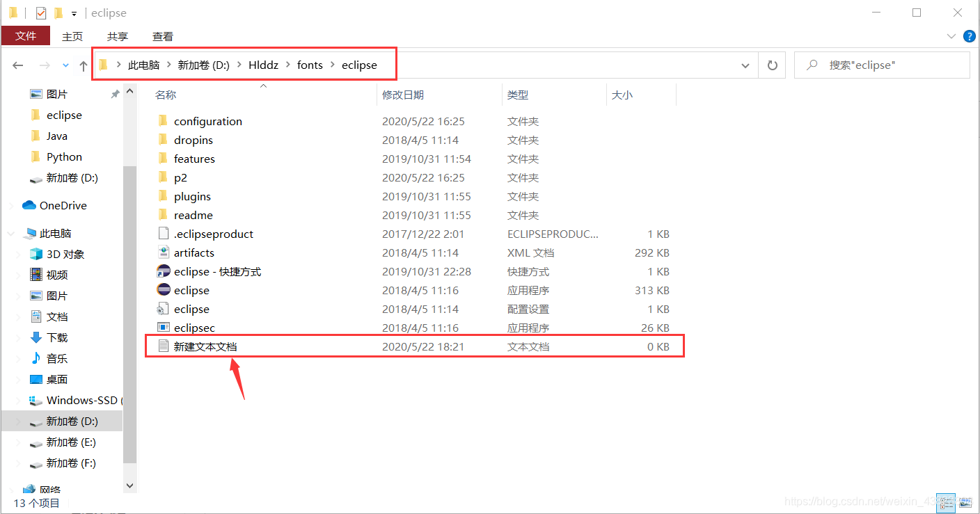Screen dimensions: 980x514
Task: Go up one folder level with Up arrow
Action: 84,65
